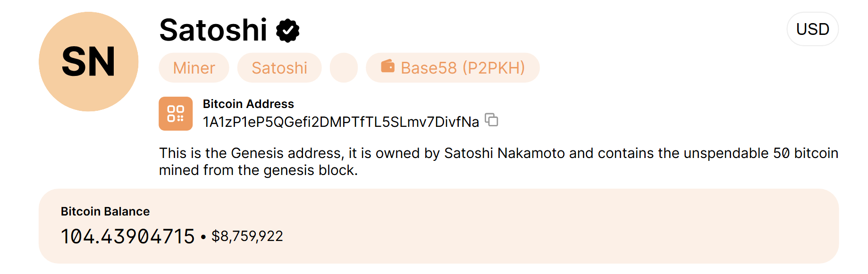The height and width of the screenshot is (274, 868).
Task: Click the empty blank tag pill
Action: click(344, 68)
